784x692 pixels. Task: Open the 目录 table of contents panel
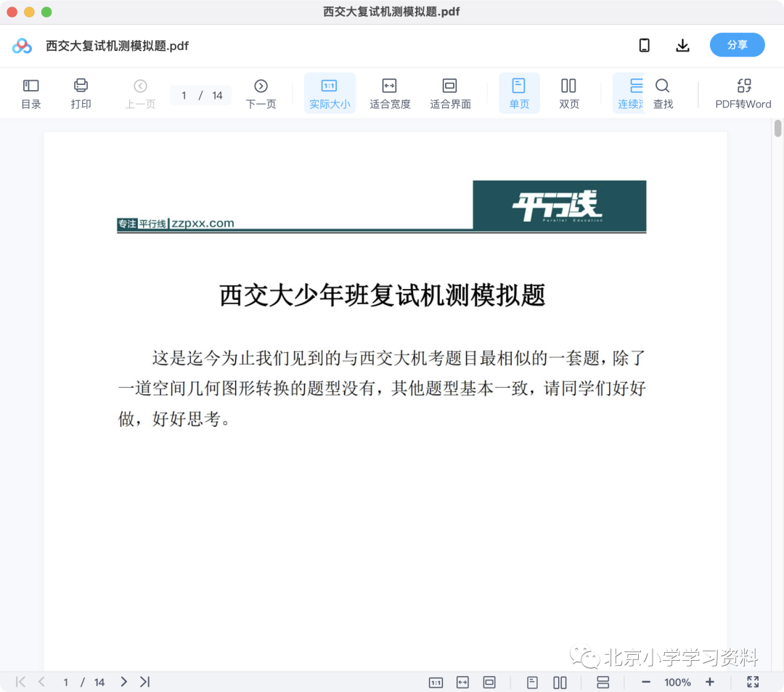(x=31, y=94)
